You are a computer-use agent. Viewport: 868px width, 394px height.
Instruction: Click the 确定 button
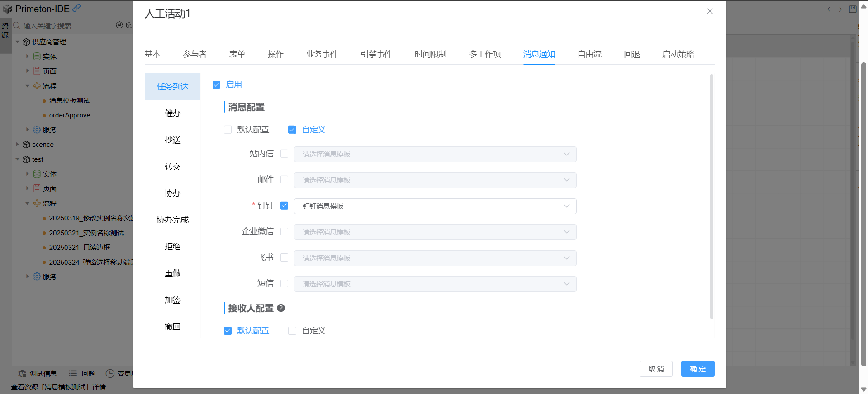[697, 369]
